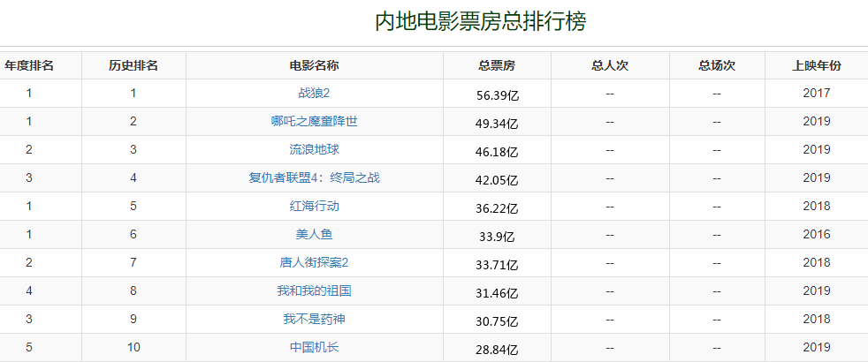Open the 红海行动 movie link
868x362 pixels.
tap(314, 206)
